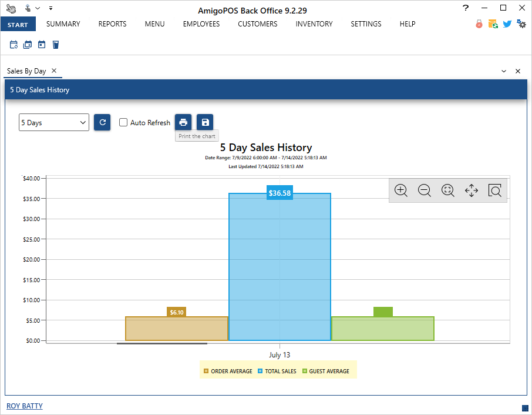Switch to the INVENTORY tab
This screenshot has height=415, width=532.
314,24
